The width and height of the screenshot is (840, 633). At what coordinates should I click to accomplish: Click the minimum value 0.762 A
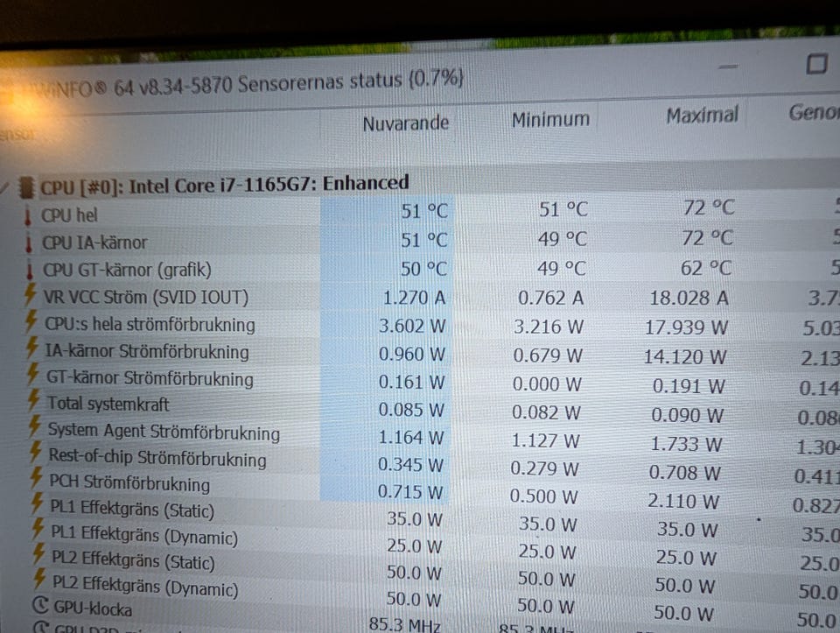(x=550, y=298)
